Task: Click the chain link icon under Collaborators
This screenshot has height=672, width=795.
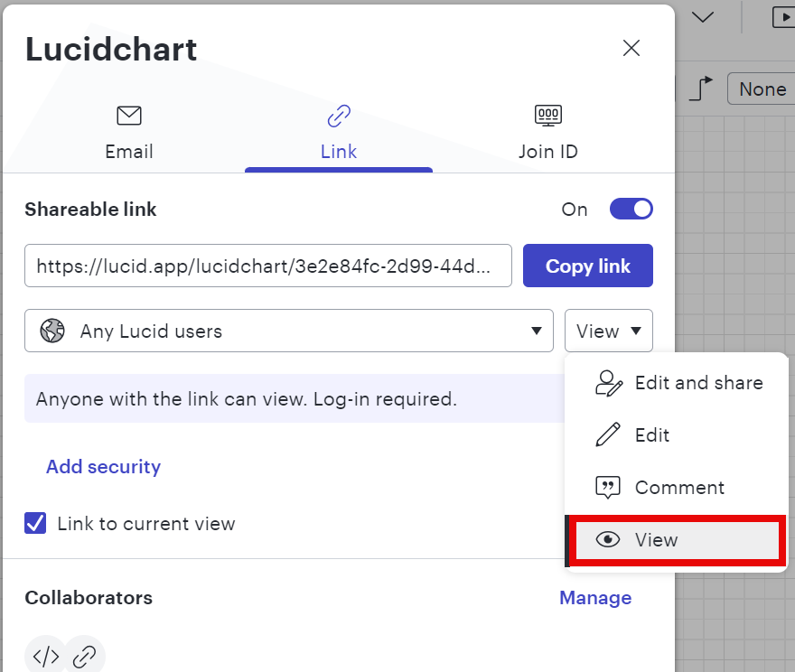Action: click(x=84, y=657)
